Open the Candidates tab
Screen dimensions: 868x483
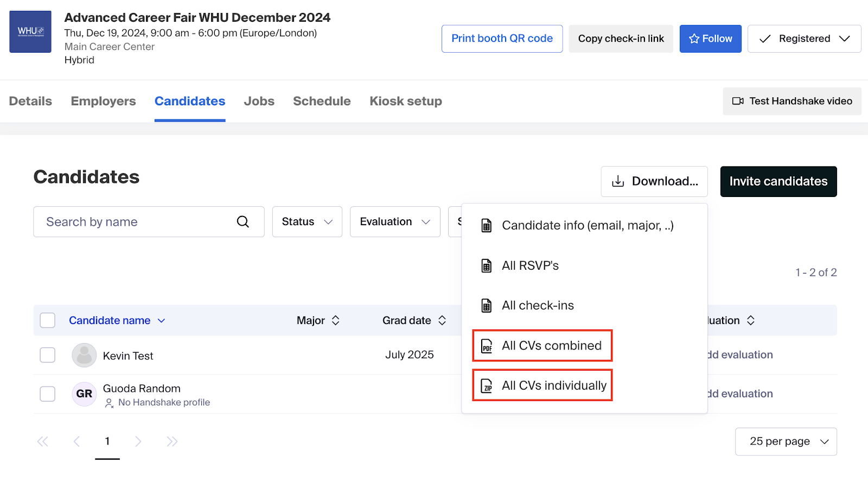tap(190, 101)
